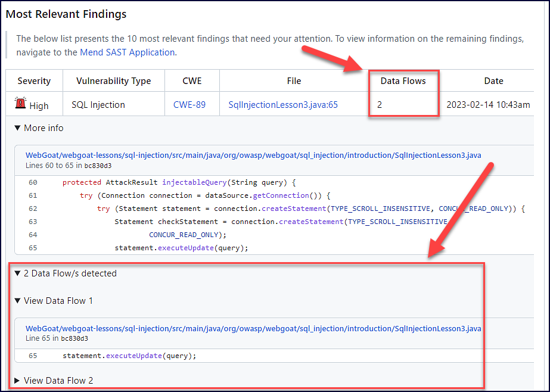This screenshot has width=550, height=392.
Task: Click line number 62 in the code snippet
Action: pyautogui.click(x=33, y=209)
